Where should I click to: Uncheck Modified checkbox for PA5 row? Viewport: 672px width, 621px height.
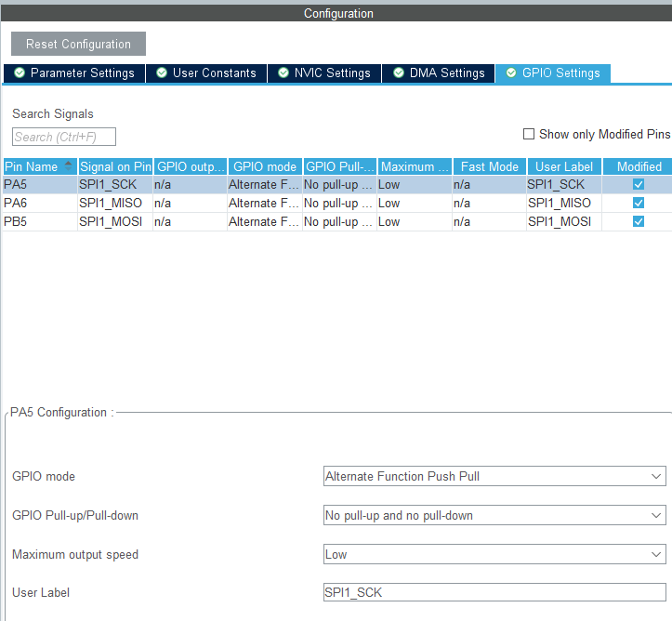click(639, 184)
